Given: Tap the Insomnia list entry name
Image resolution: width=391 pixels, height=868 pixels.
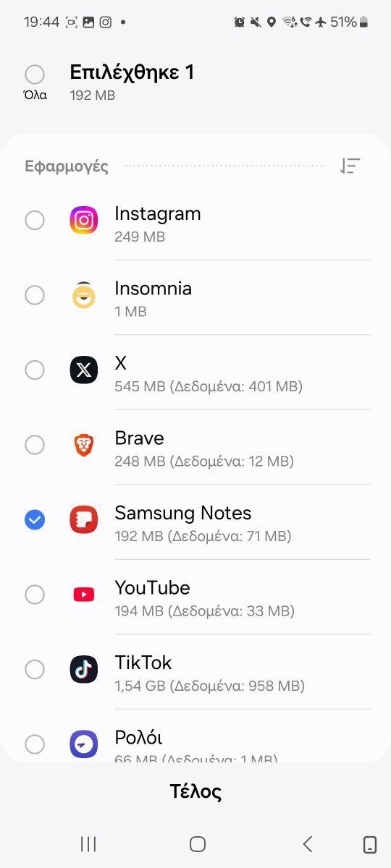Looking at the screenshot, I should 153,289.
